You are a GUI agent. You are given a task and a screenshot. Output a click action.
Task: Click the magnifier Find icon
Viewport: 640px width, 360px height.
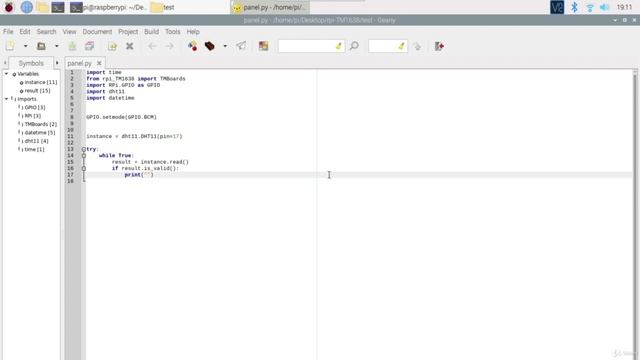[x=354, y=46]
